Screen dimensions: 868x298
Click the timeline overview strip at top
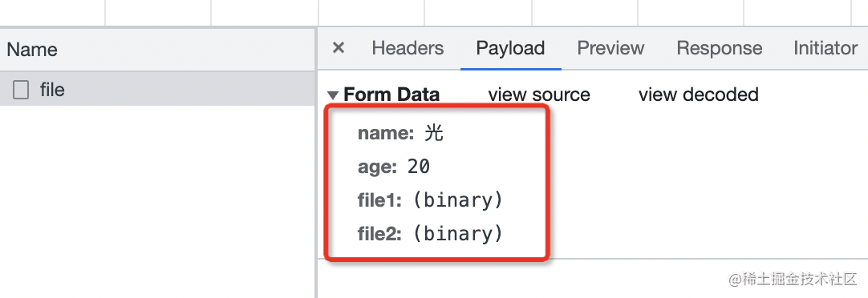tap(434, 13)
